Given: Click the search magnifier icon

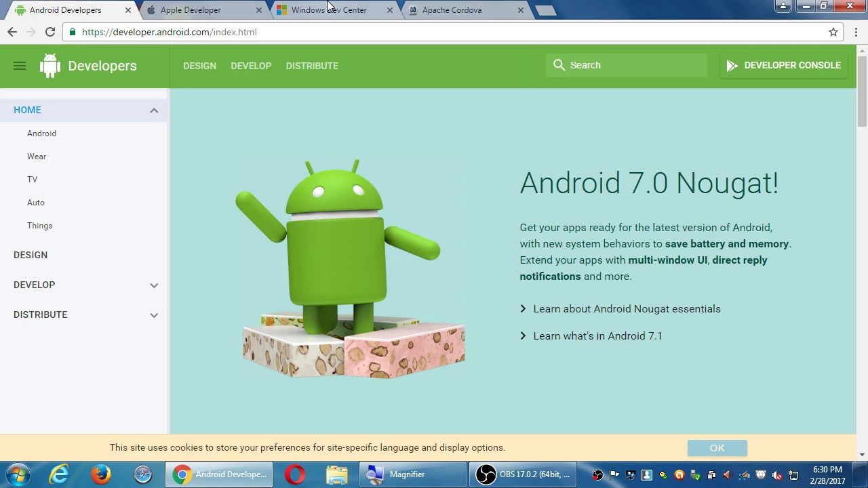Looking at the screenshot, I should [559, 65].
